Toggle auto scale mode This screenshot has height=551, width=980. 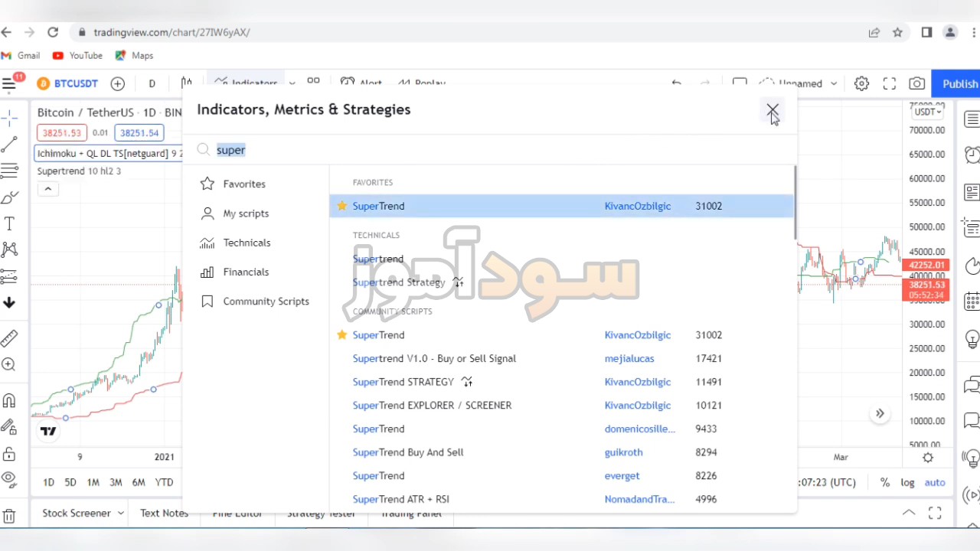click(x=935, y=482)
